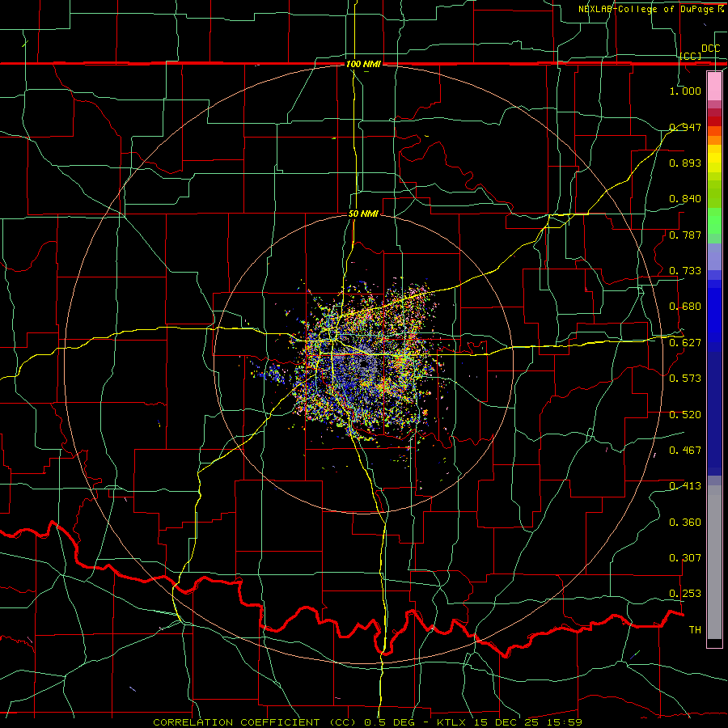The width and height of the screenshot is (728, 728).
Task: Select the 0.413 legend value
Action: pyautogui.click(x=685, y=486)
